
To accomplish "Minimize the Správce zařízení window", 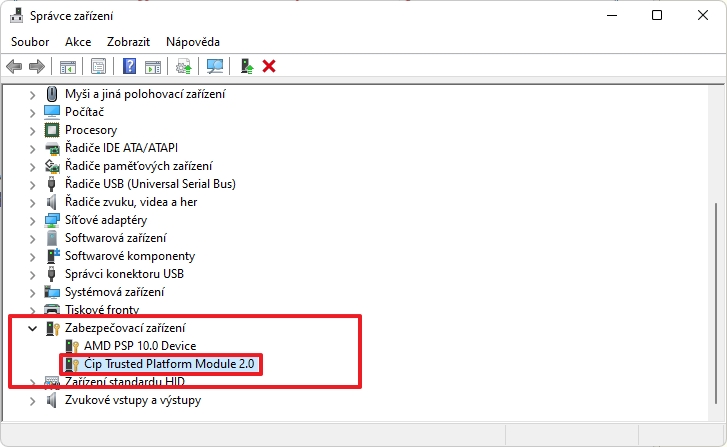I will (x=612, y=15).
